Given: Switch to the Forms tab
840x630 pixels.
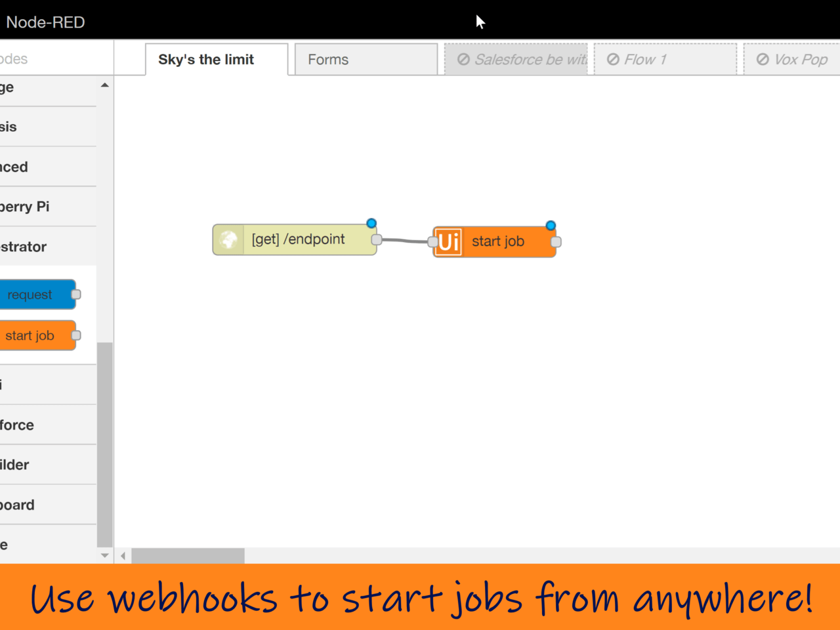Looking at the screenshot, I should (x=366, y=60).
